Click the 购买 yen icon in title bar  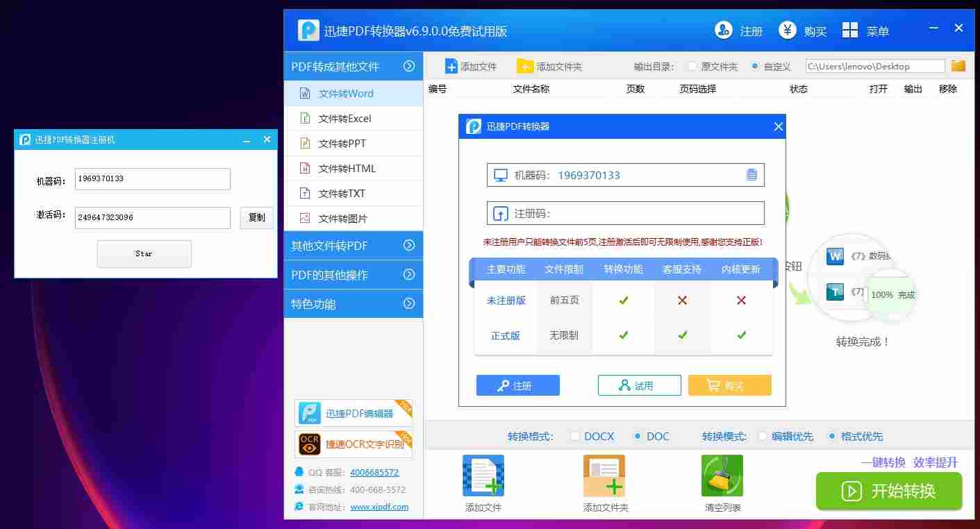click(x=788, y=31)
